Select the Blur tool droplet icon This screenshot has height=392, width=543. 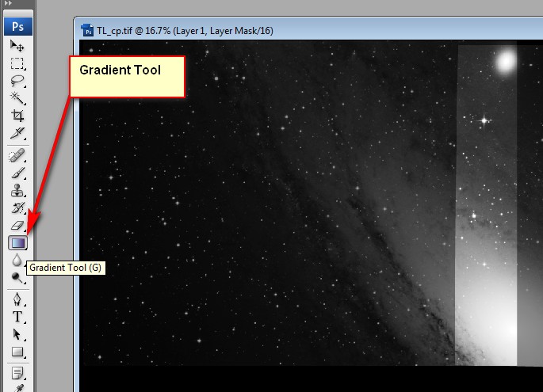click(17, 260)
